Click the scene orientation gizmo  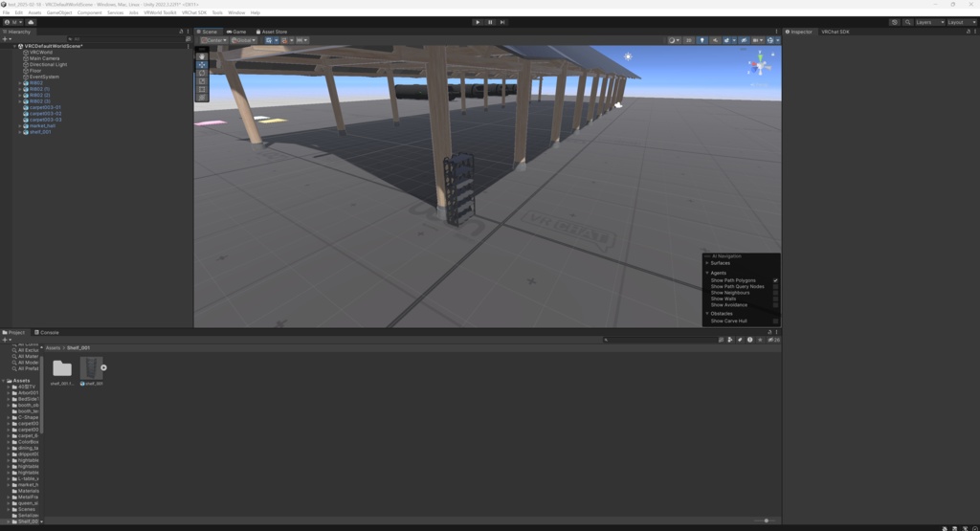tap(761, 64)
